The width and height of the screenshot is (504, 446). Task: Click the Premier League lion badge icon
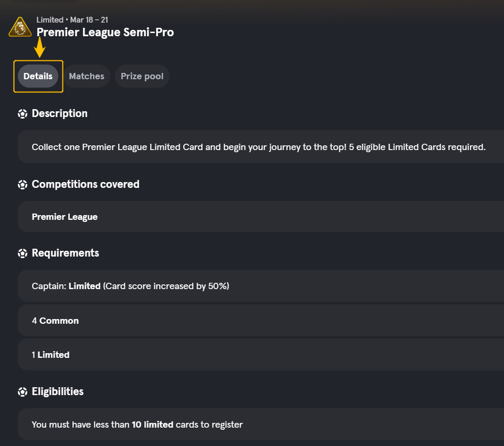click(x=20, y=27)
